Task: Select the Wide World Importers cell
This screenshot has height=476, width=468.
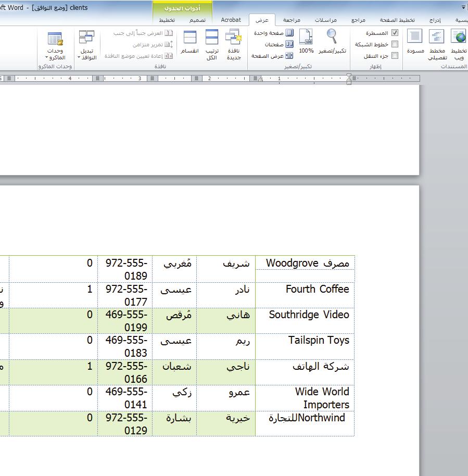Action: tap(305, 398)
